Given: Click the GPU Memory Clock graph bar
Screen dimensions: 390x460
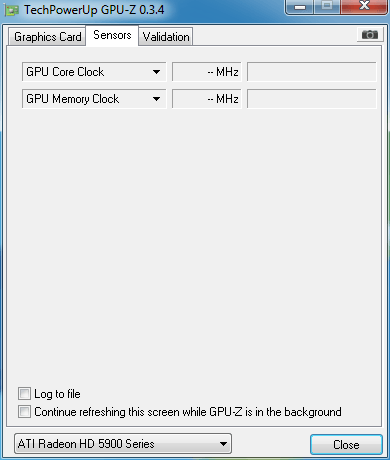Looking at the screenshot, I should pos(312,99).
